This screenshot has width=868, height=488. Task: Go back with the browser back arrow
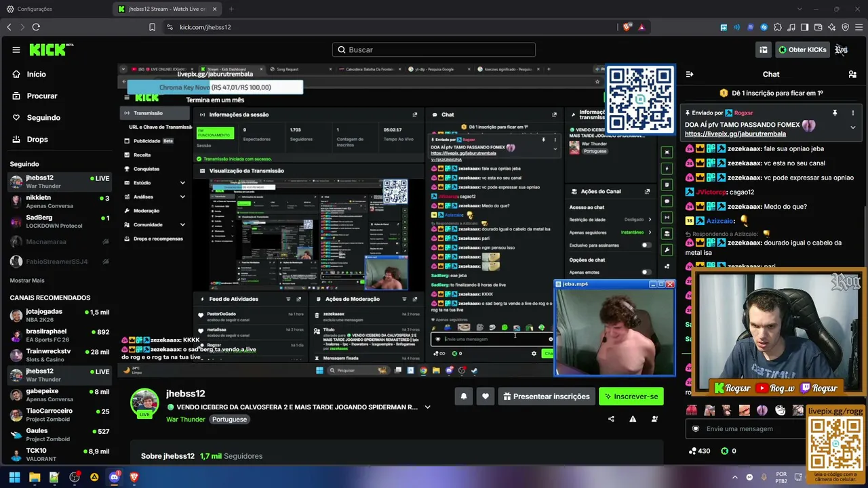9,27
